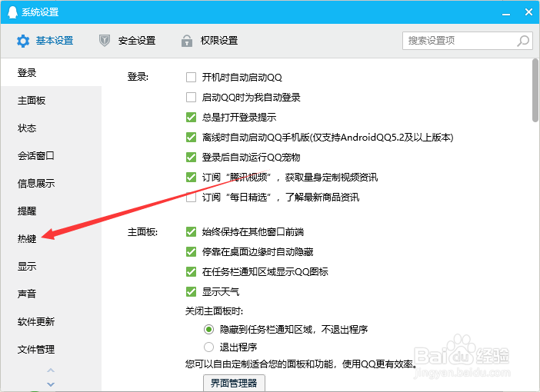Uncheck 离线时自动启动QQ手机版 option
Screen dimensions: 540x392
(191, 137)
